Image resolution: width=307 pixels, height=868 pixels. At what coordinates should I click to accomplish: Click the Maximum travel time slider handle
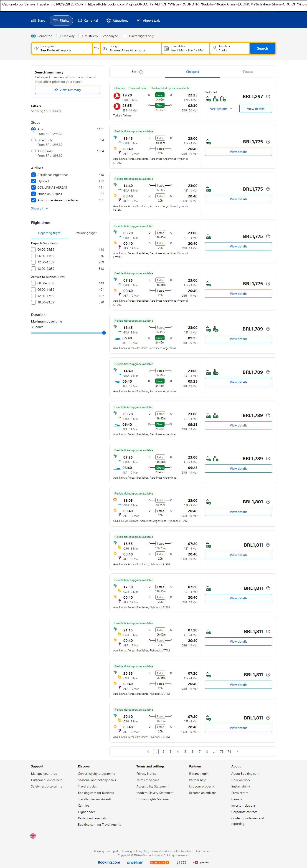coord(104,333)
